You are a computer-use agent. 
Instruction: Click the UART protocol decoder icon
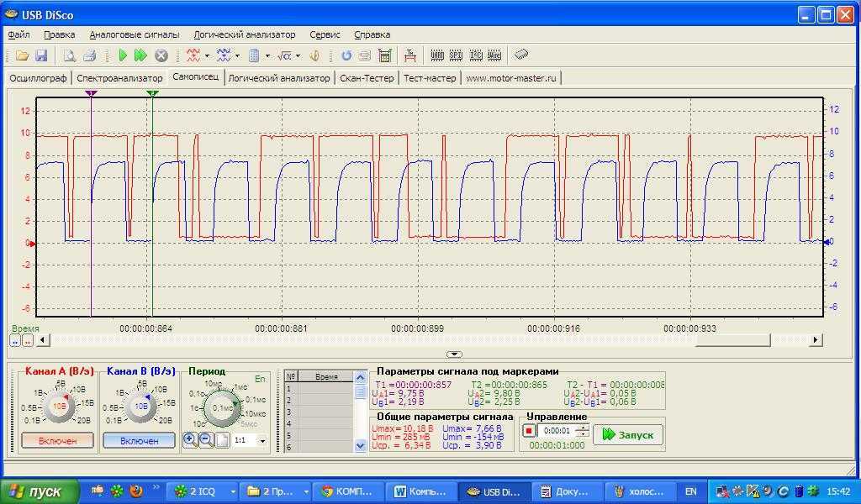coord(437,55)
